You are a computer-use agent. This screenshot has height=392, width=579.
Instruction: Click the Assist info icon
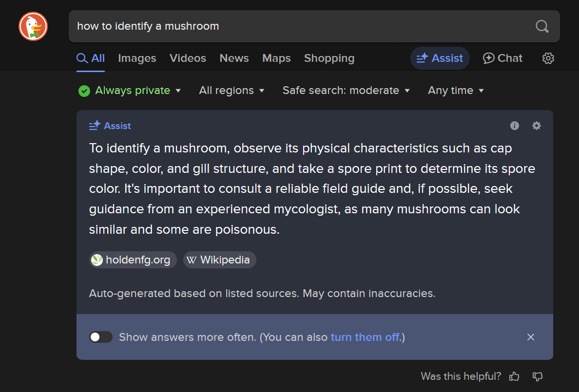point(515,126)
